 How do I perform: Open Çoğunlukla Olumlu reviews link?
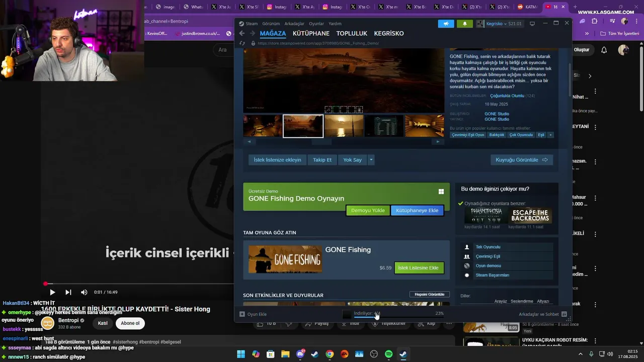(x=507, y=96)
